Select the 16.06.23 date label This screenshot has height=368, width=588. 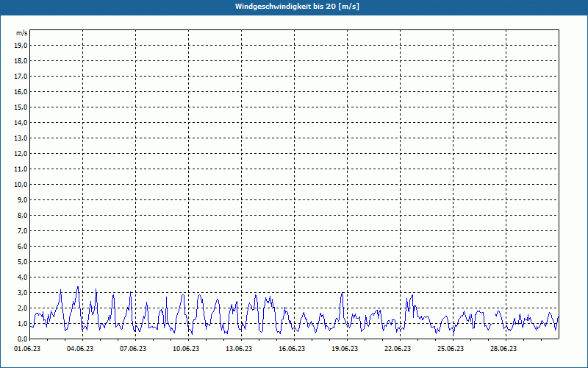pyautogui.click(x=291, y=349)
